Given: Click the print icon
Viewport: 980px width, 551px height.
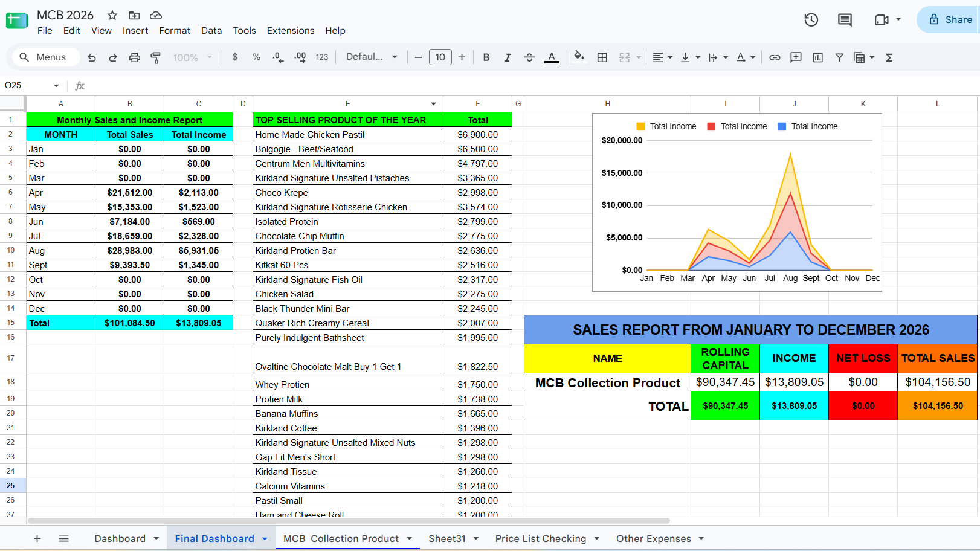Looking at the screenshot, I should [x=134, y=57].
